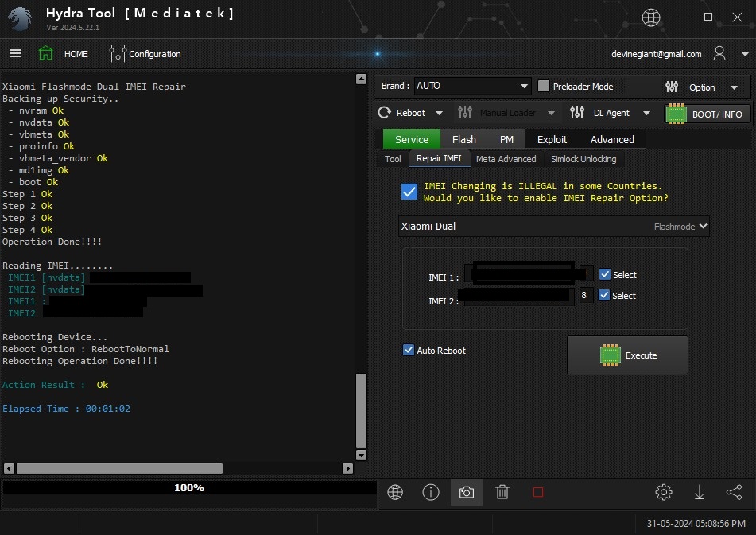
Task: Click the log horizontal scrollbar thumb
Action: pyautogui.click(x=119, y=468)
